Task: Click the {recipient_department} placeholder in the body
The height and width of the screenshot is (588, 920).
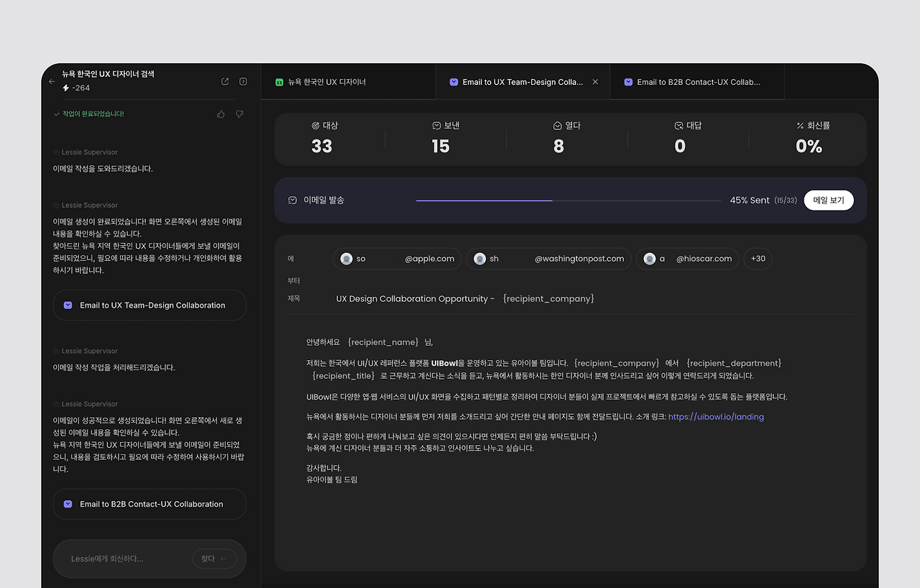Action: [734, 363]
